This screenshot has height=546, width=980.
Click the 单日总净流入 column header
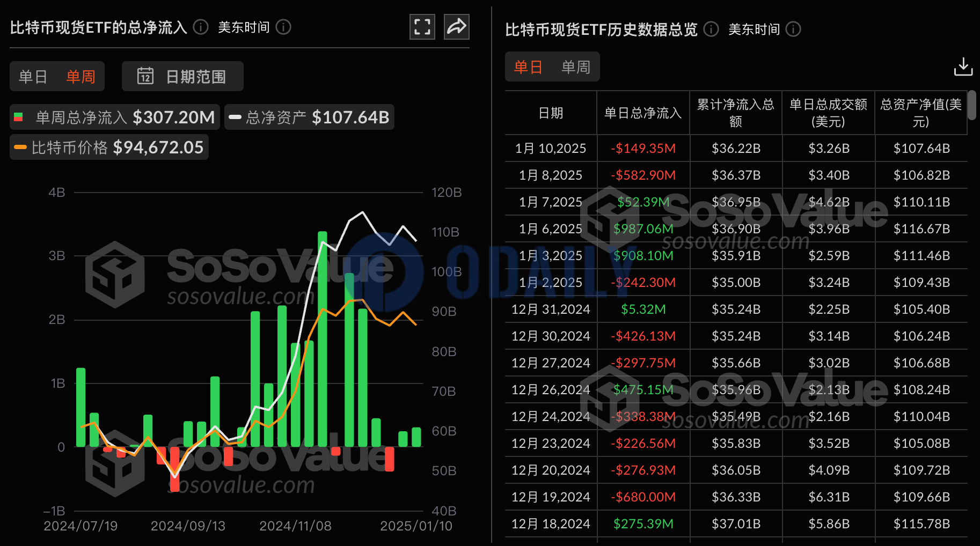point(643,113)
